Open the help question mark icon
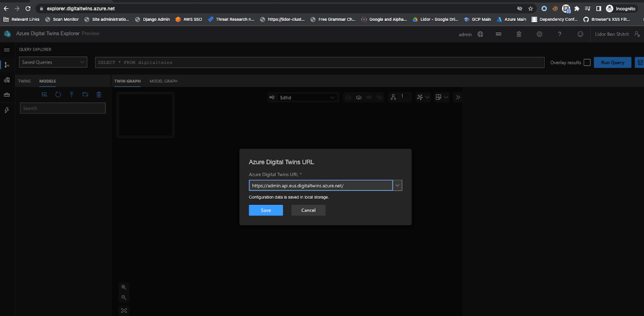Image resolution: width=644 pixels, height=316 pixels. pos(560,34)
